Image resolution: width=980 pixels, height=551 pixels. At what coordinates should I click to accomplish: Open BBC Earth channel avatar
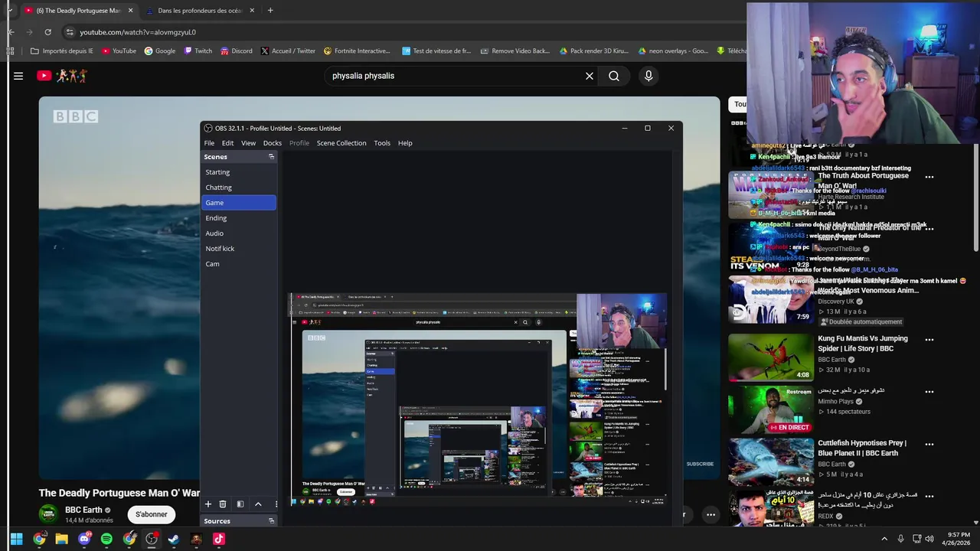click(48, 514)
